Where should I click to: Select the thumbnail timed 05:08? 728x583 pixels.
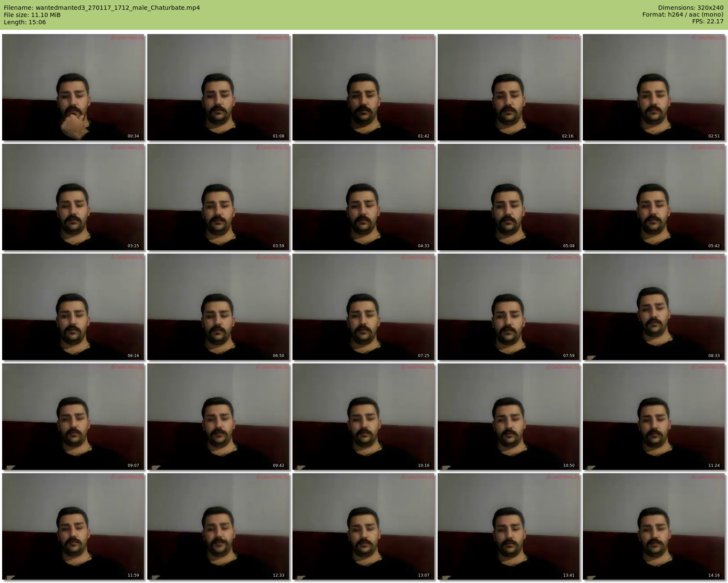click(x=509, y=197)
